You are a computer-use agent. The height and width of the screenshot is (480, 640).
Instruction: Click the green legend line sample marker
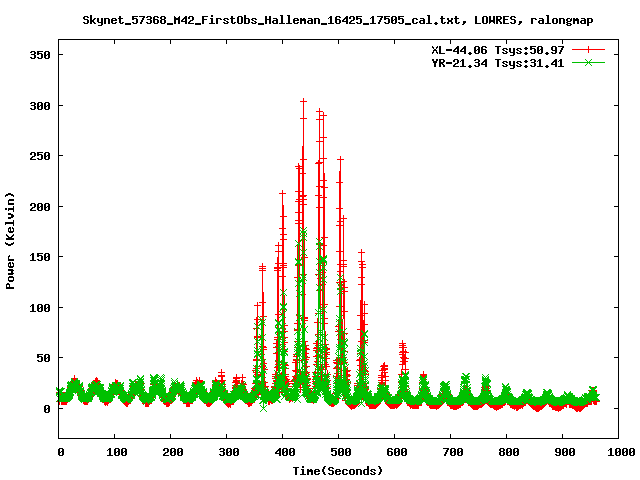(588, 62)
